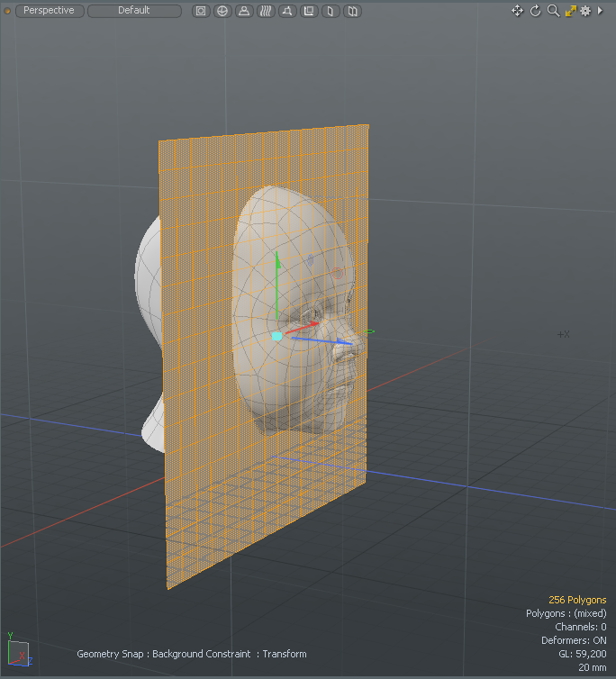Click the third viewport toolbar icon (dome shape)

click(x=244, y=12)
